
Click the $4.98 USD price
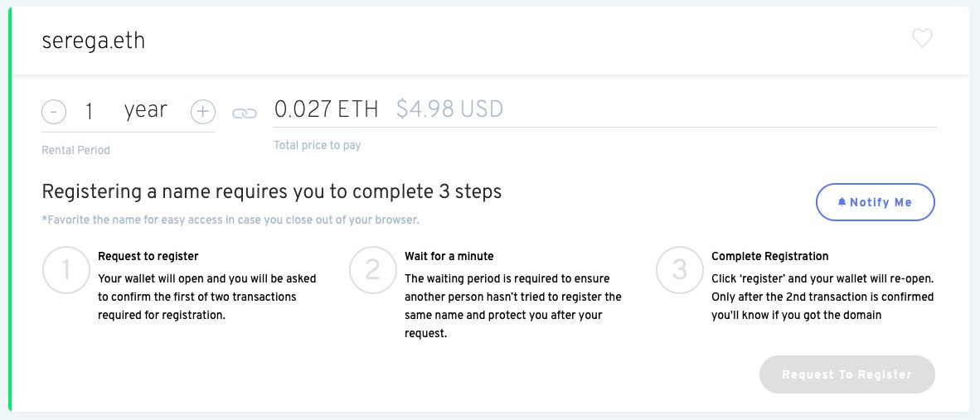pos(449,109)
